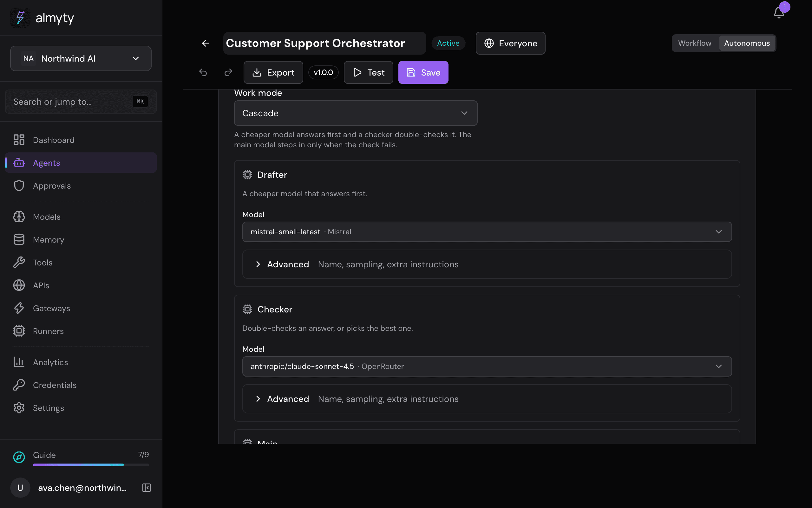Go to APIs page

81,285
